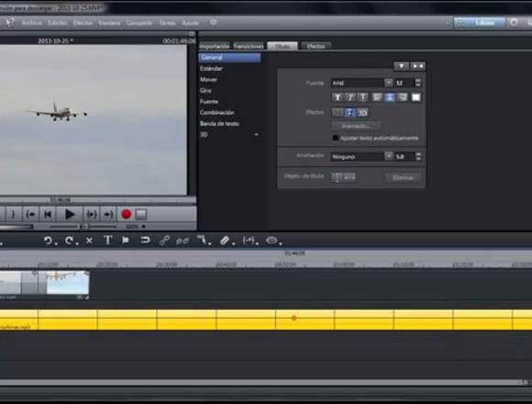Align title text to the left
This screenshot has width=532, height=404.
(x=377, y=97)
